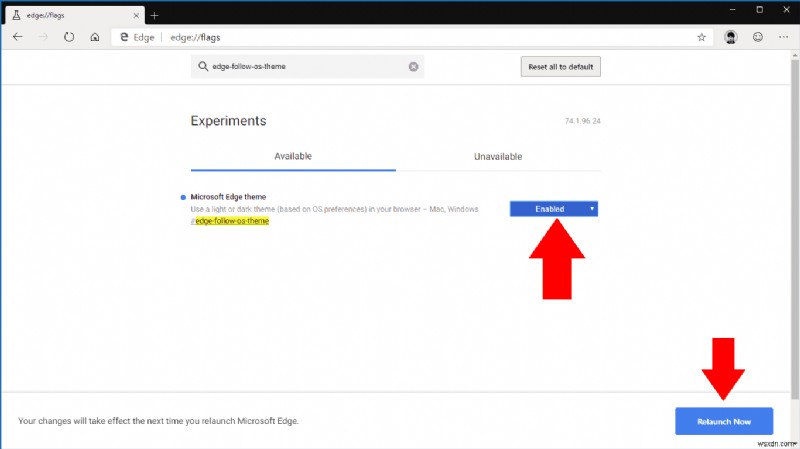
Task: Click the version number 74.1.96.24
Action: pos(582,121)
